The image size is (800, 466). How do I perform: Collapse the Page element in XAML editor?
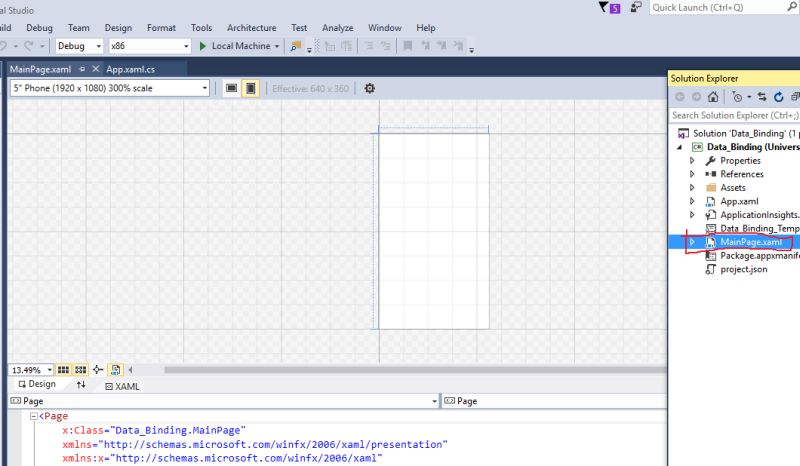coord(34,416)
